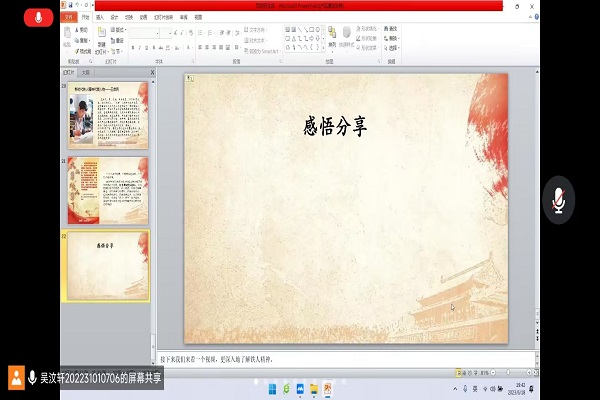This screenshot has width=600, height=400.
Task: Toggle the round microphone button at right
Action: point(559,200)
